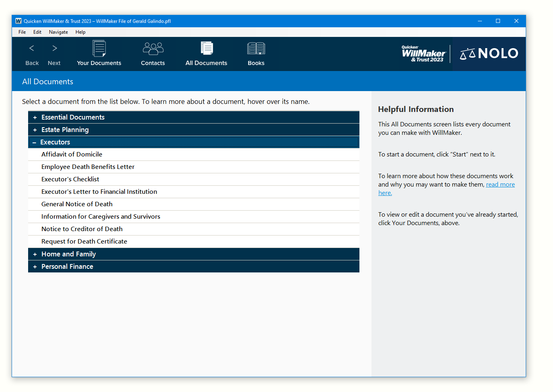
Task: Select Affidavit of Domicile document
Action: coord(72,154)
